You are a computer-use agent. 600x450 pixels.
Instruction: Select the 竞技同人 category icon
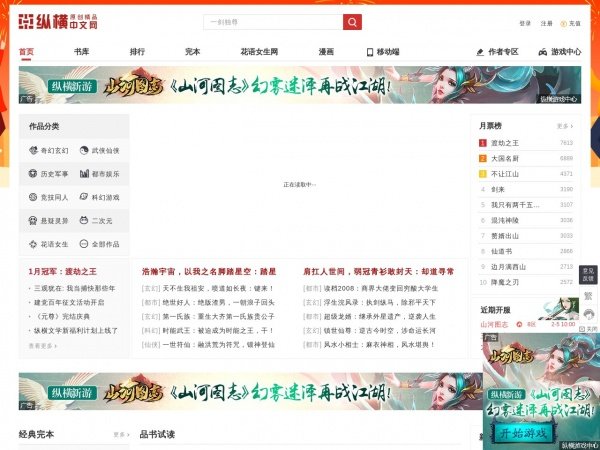click(x=33, y=197)
